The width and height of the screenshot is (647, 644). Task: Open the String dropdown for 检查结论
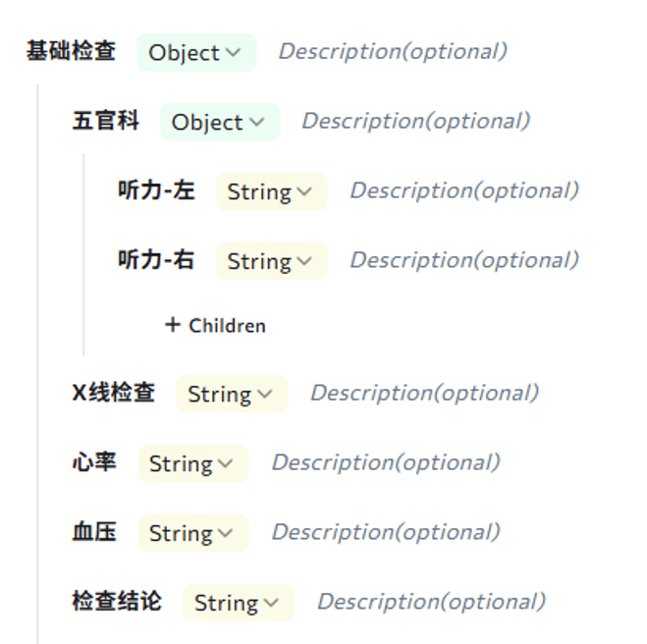238,603
